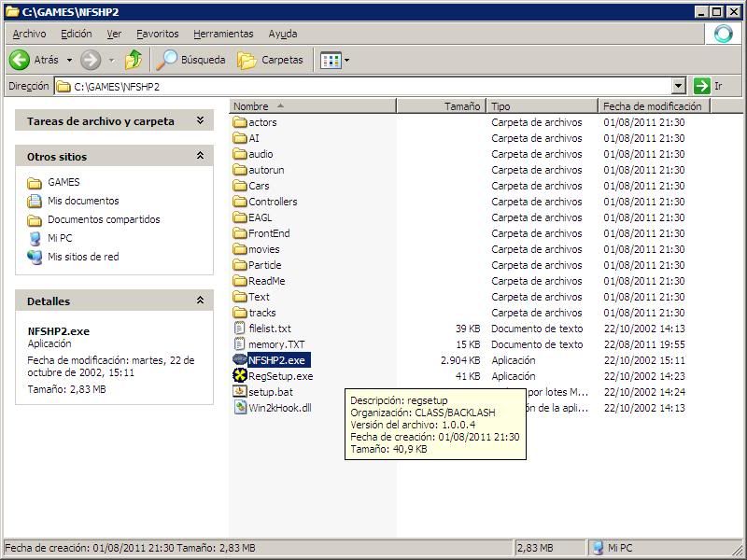Click the Windows logo throbber icon
The height and width of the screenshot is (560, 747).
click(x=723, y=34)
